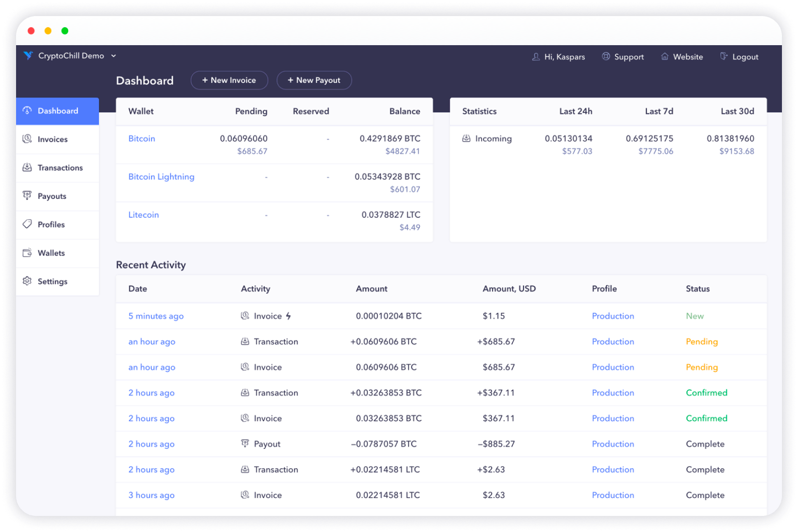Click the Profiles tag icon
The height and width of the screenshot is (532, 798).
[x=27, y=224]
